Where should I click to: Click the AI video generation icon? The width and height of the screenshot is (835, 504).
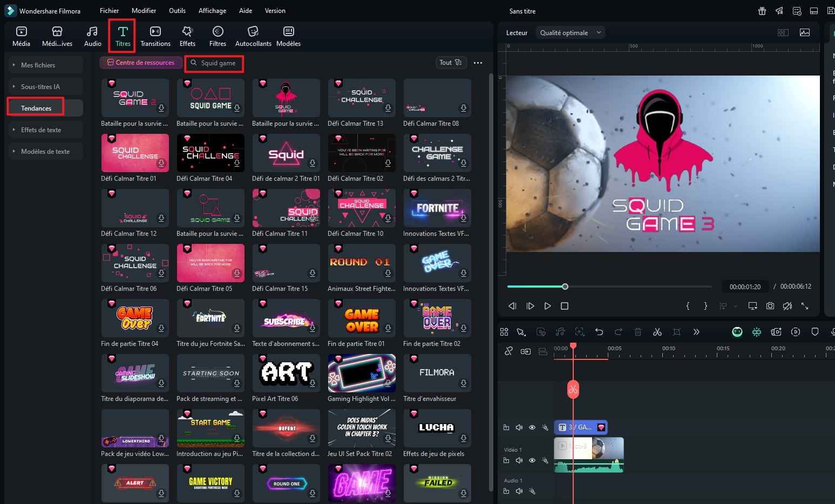[776, 332]
